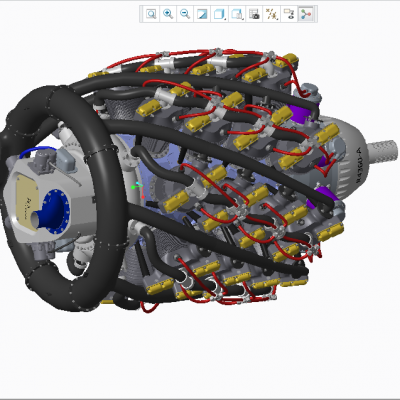Viewport: 400px width, 400px height.
Task: Select the Zoom Out tool
Action: point(185,14)
